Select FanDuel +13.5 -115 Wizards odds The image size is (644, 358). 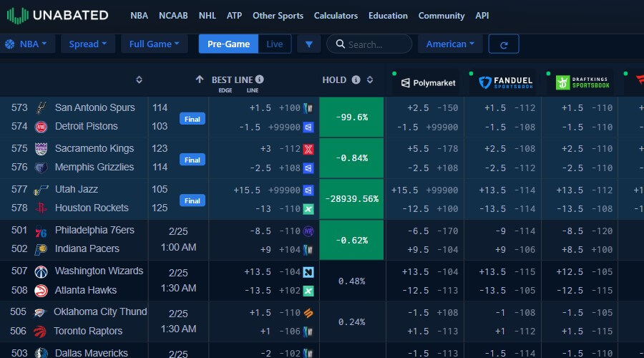tap(507, 271)
